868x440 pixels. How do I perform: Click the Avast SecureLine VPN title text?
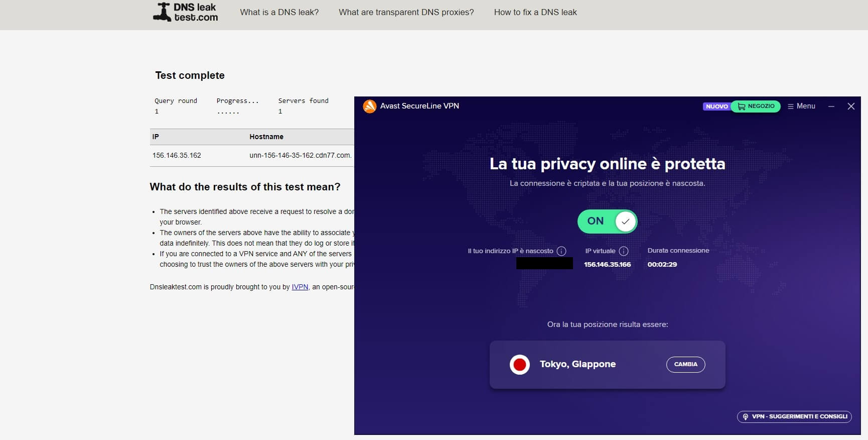pyautogui.click(x=419, y=106)
